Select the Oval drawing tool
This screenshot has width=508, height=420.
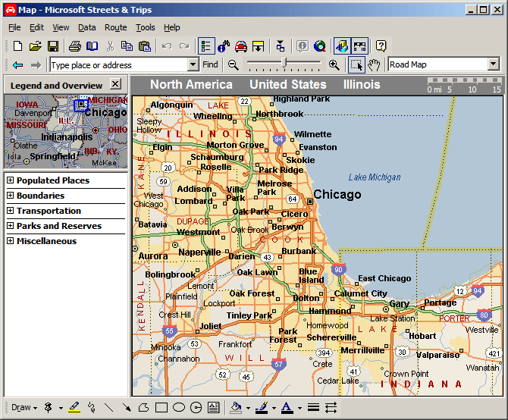(x=179, y=407)
